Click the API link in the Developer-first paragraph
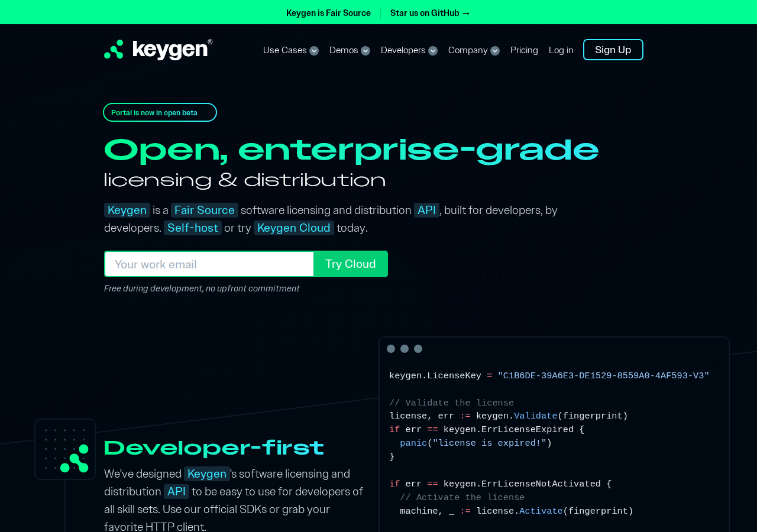Viewport: 757px width, 532px height. point(176,492)
